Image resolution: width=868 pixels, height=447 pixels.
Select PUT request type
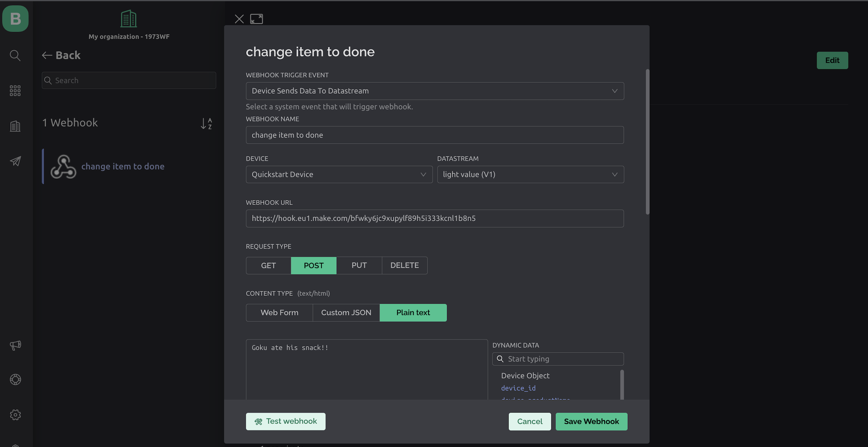(359, 266)
